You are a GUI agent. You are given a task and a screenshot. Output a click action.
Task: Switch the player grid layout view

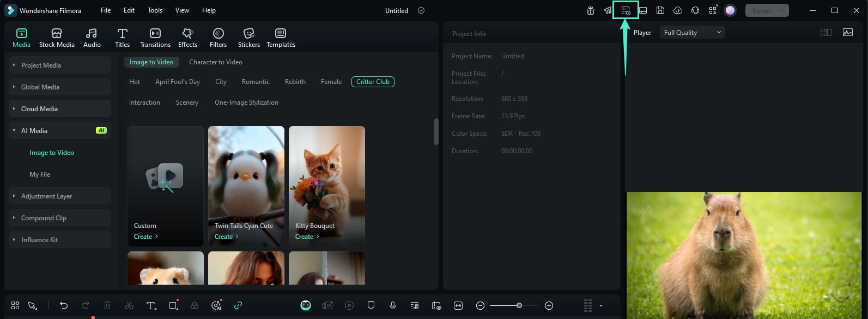[x=826, y=32]
